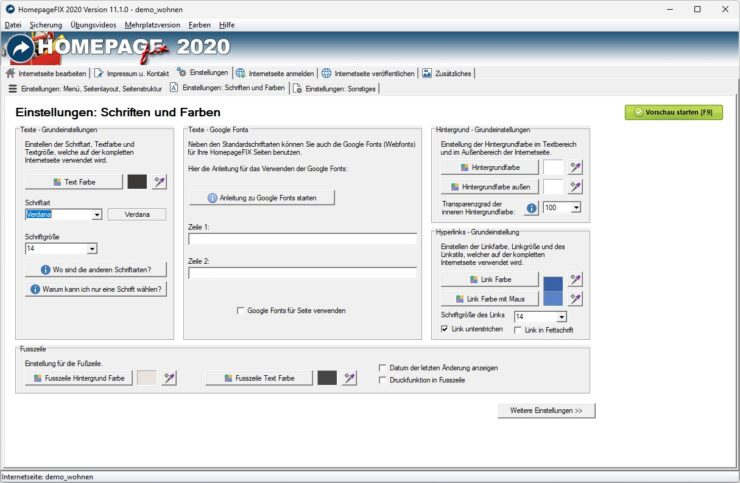Click the eyedropper beside Hintergrundfarbe swatch
Viewport: 740px width, 483px height.
coord(575,167)
